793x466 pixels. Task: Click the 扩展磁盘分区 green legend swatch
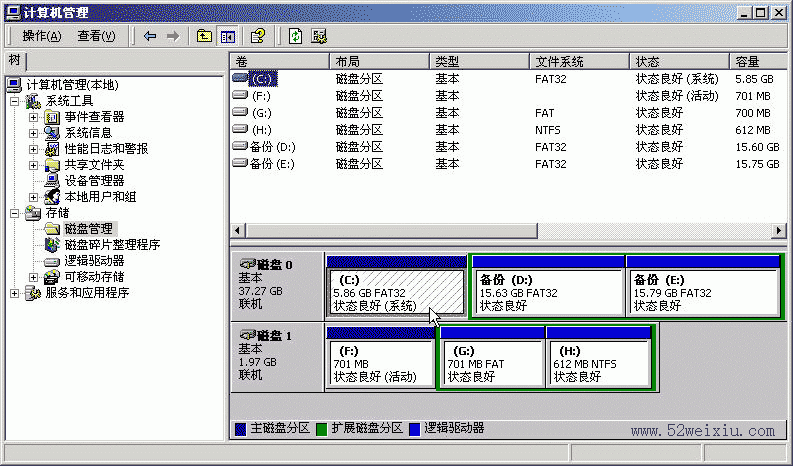click(x=321, y=429)
